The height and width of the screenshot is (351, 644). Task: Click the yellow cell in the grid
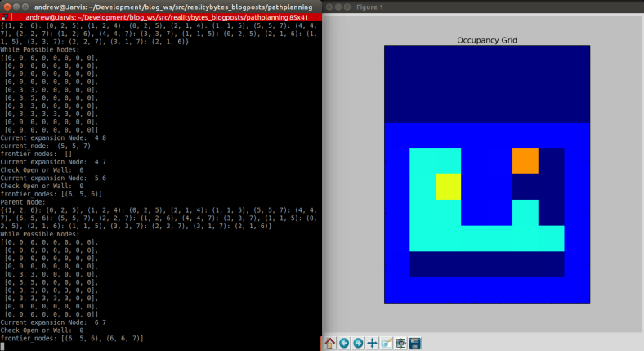pos(448,187)
